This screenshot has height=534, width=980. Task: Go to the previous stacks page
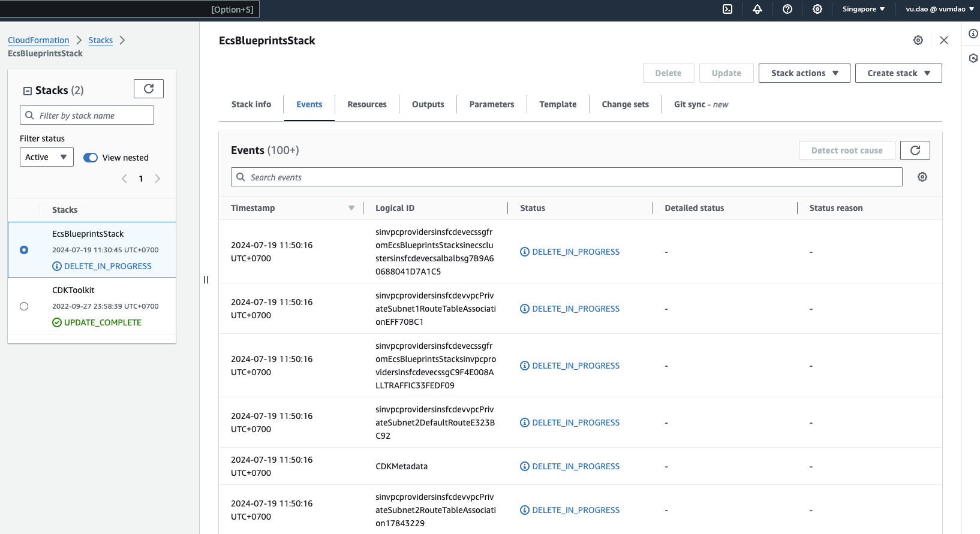coord(124,179)
